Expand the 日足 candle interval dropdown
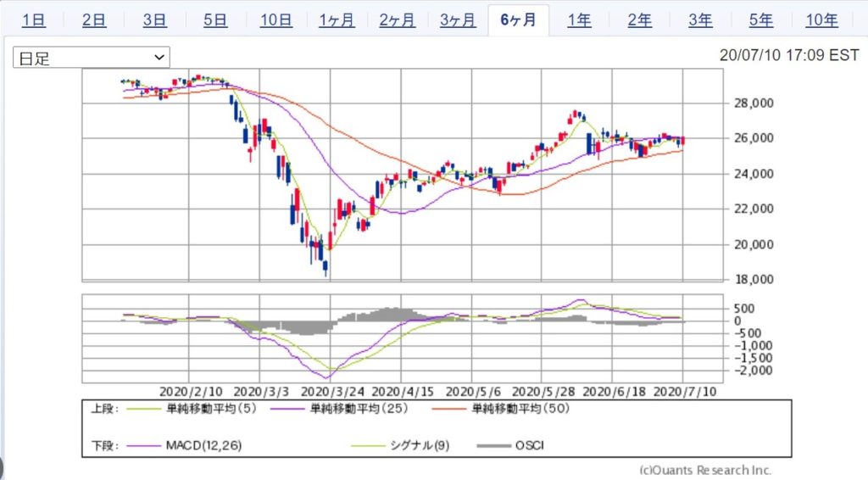Viewport: 868px width, 480px height. 92,58
